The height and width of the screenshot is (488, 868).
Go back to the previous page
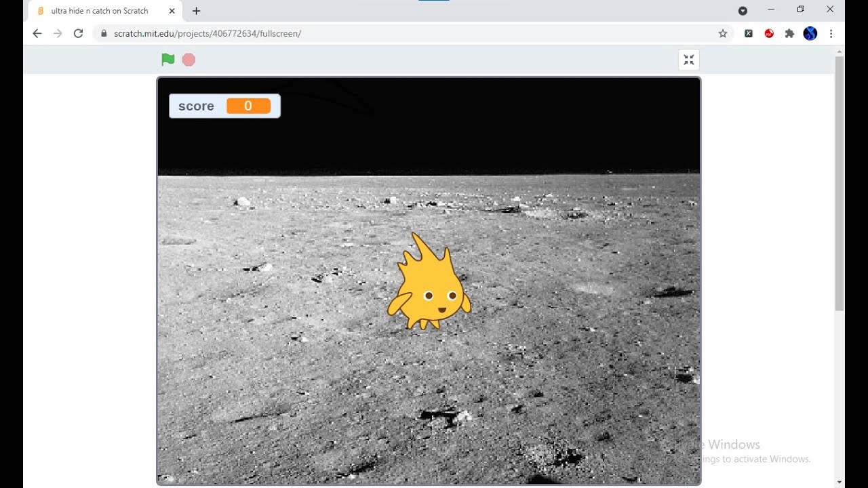(37, 33)
